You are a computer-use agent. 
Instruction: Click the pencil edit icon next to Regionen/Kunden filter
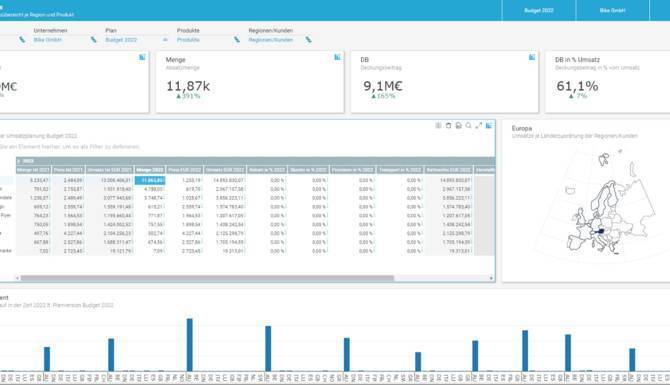click(x=309, y=40)
